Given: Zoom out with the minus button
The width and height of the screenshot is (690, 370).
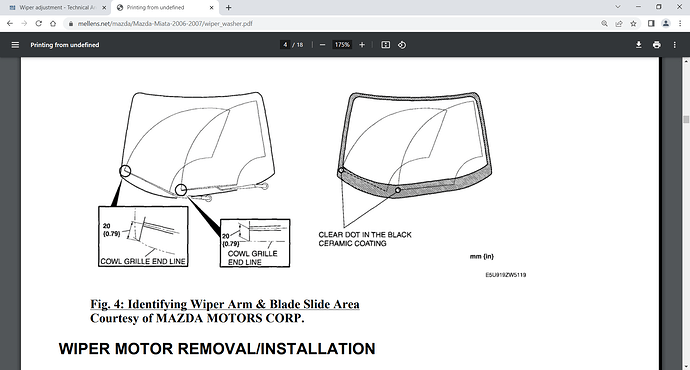Looking at the screenshot, I should tap(323, 45).
